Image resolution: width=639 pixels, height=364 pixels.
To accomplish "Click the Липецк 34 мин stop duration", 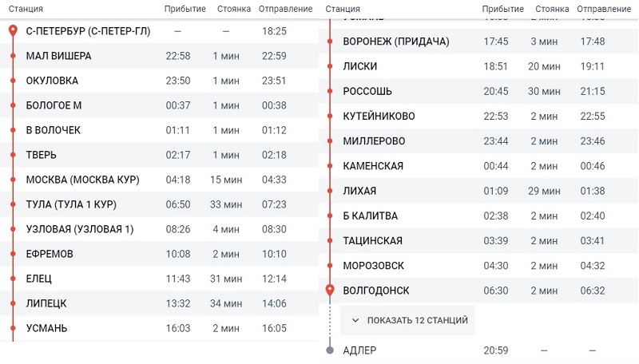I will pos(226,303).
